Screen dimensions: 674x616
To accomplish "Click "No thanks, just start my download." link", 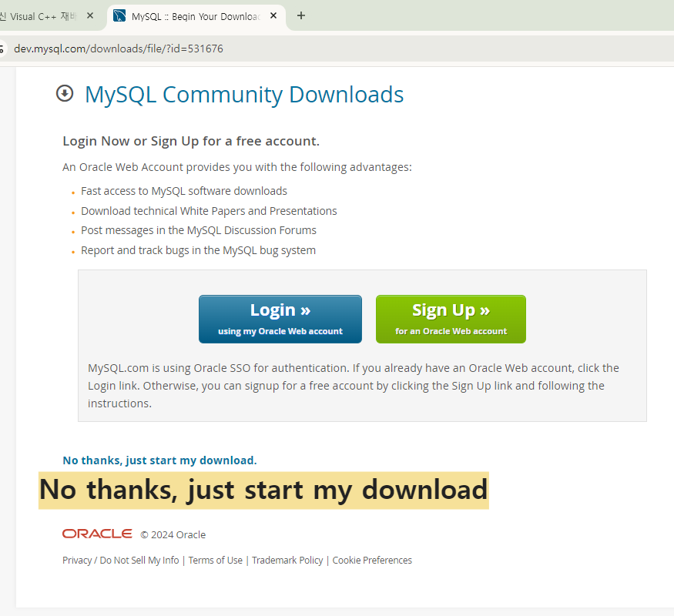I will point(159,460).
